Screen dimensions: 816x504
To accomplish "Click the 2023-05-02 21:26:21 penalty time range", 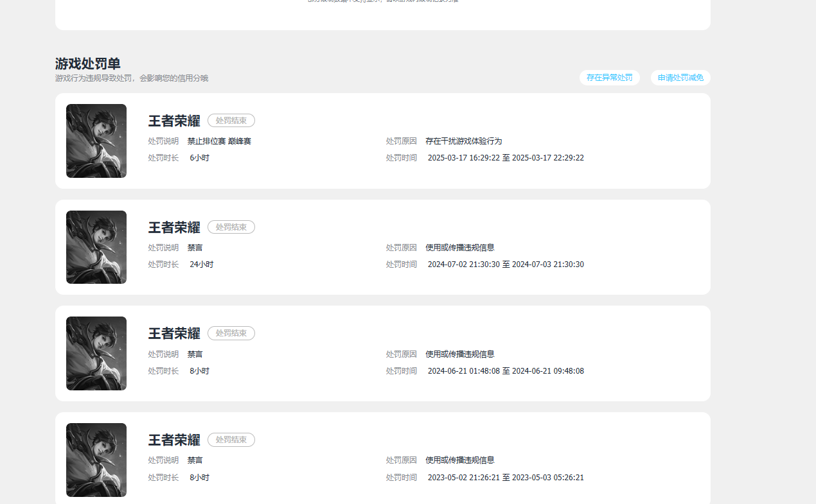I will click(506, 478).
